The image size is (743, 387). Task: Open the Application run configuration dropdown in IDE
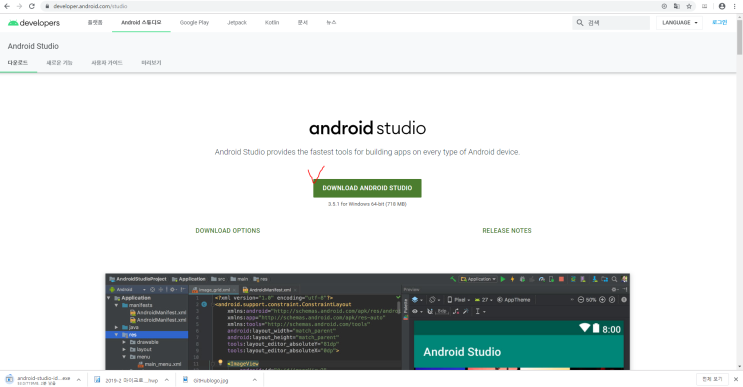[x=478, y=279]
